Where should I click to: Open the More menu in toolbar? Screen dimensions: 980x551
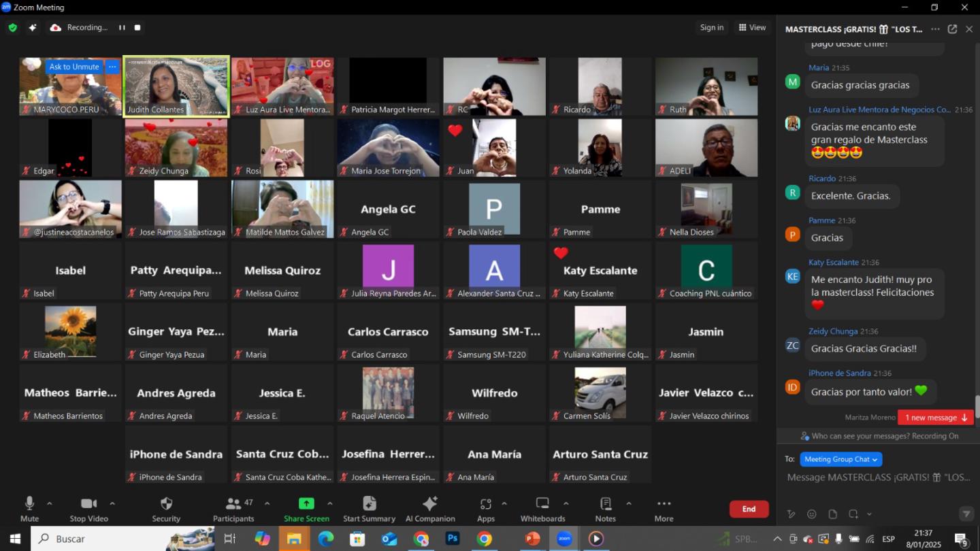pos(664,510)
